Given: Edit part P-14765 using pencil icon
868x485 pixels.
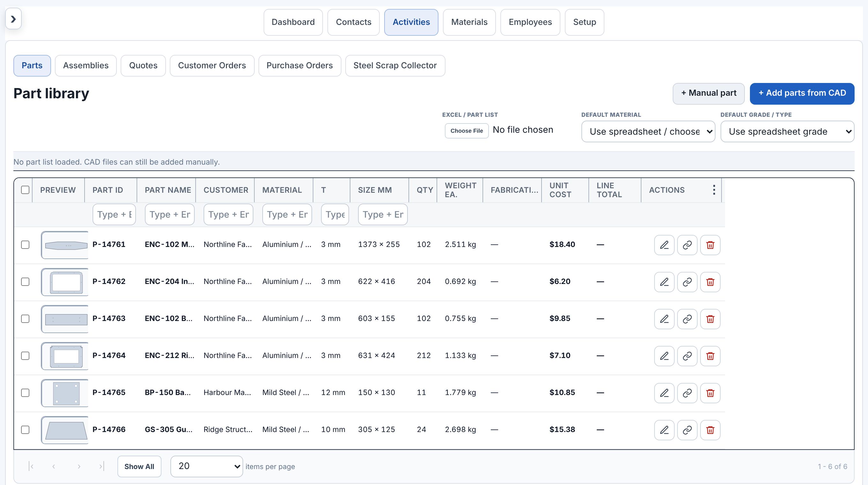Looking at the screenshot, I should 664,393.
